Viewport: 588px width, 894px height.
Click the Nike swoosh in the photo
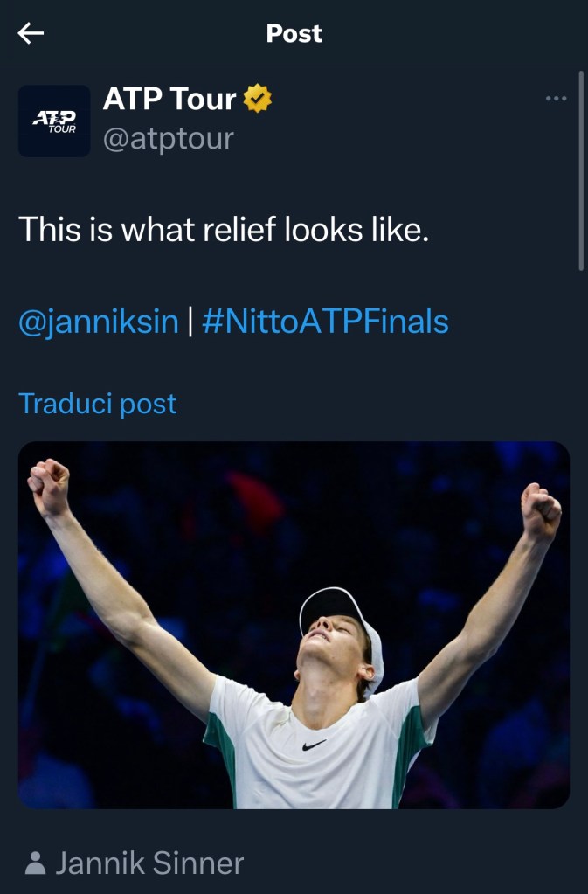[314, 745]
